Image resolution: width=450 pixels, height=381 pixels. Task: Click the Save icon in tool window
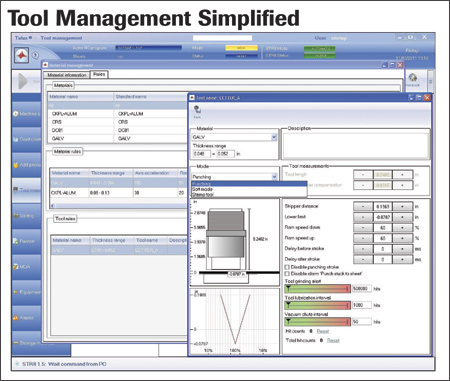197,111
